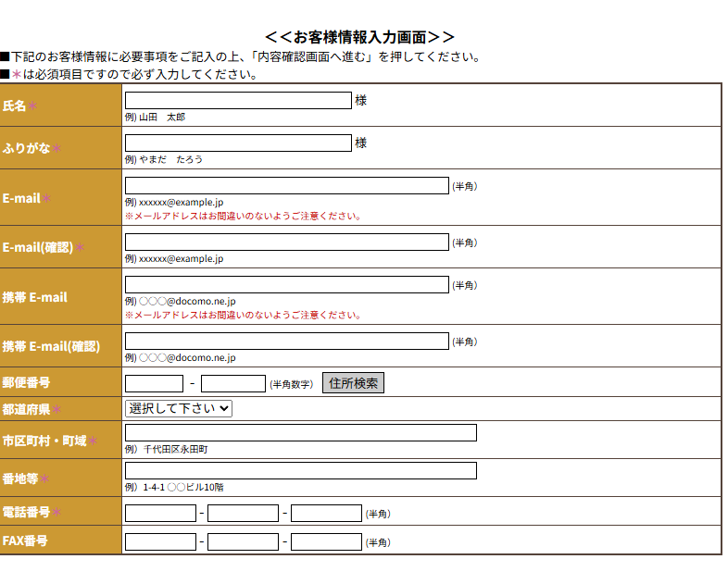
Task: Click the first FAX番号 box
Action: click(x=160, y=542)
